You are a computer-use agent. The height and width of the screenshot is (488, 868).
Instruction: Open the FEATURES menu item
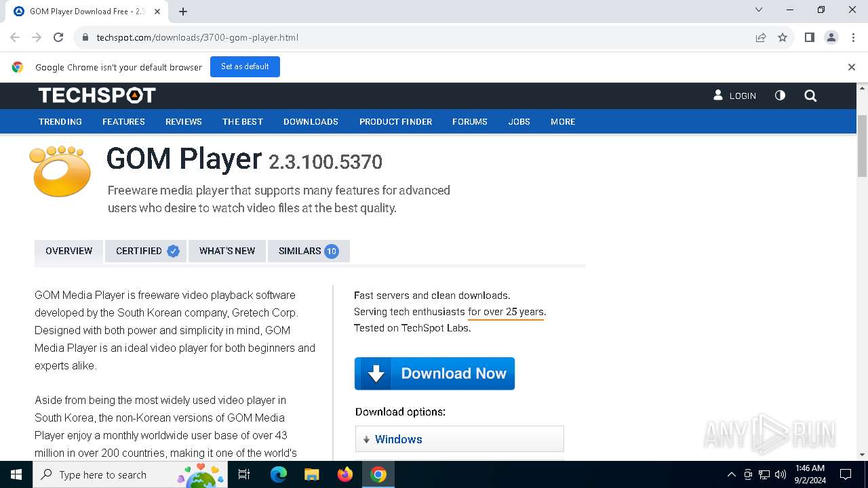[x=123, y=122]
